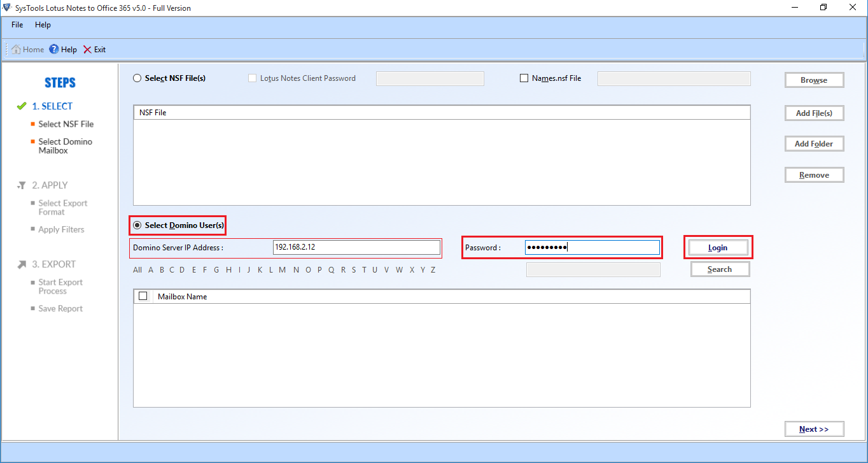Filter mailboxes by letter D
Viewport: 868px width, 463px height.
pos(182,270)
